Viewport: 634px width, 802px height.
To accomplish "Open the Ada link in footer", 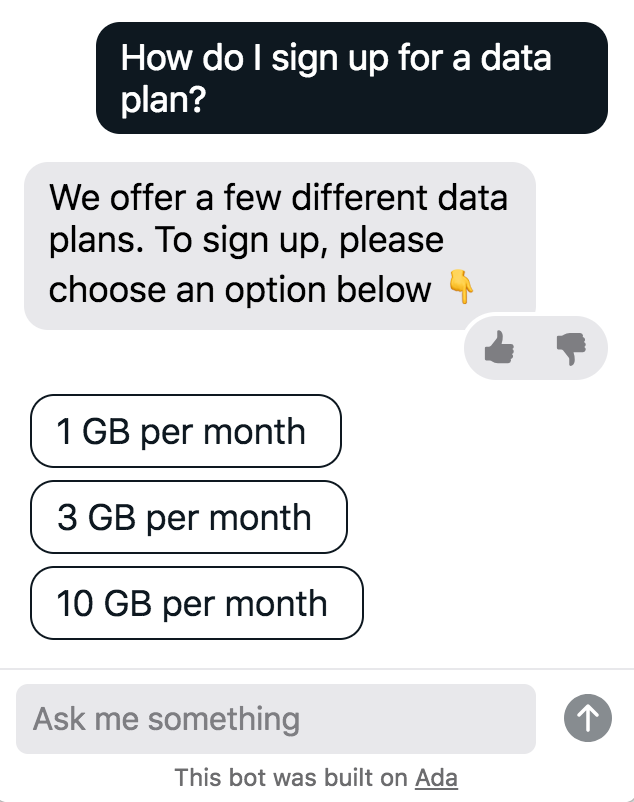I will pos(436,777).
